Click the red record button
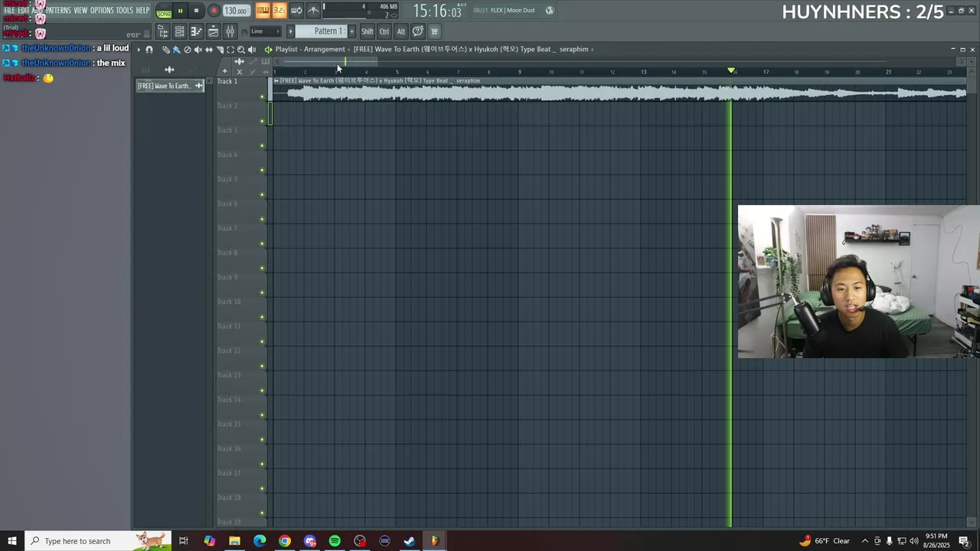Image resolution: width=980 pixels, height=551 pixels. [x=214, y=11]
